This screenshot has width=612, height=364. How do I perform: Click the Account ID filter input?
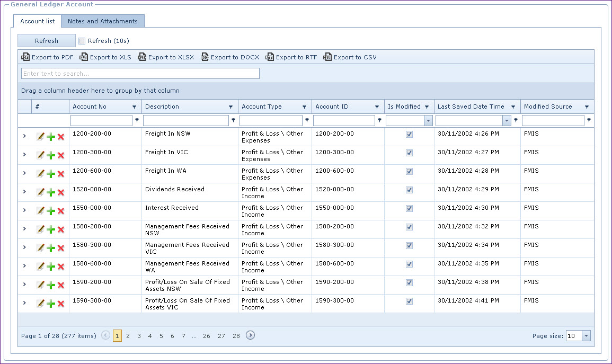pyautogui.click(x=344, y=121)
